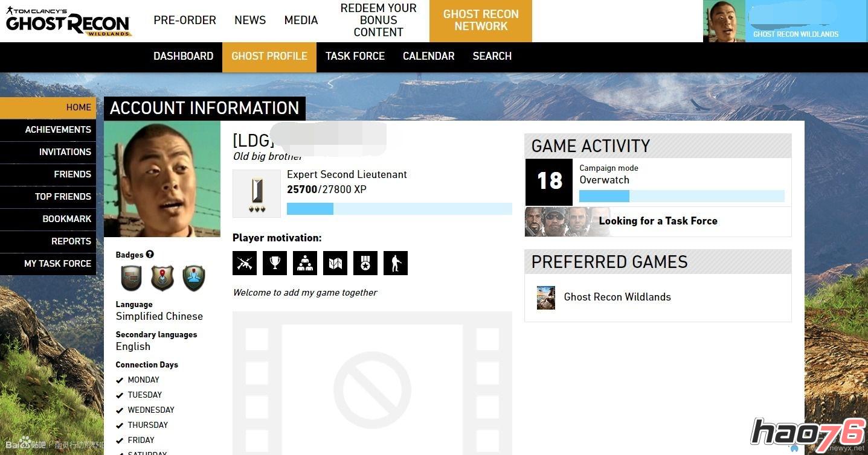Viewport: 868px width, 455px height.
Task: Go to Redeem Your Bonus Content
Action: (x=378, y=21)
